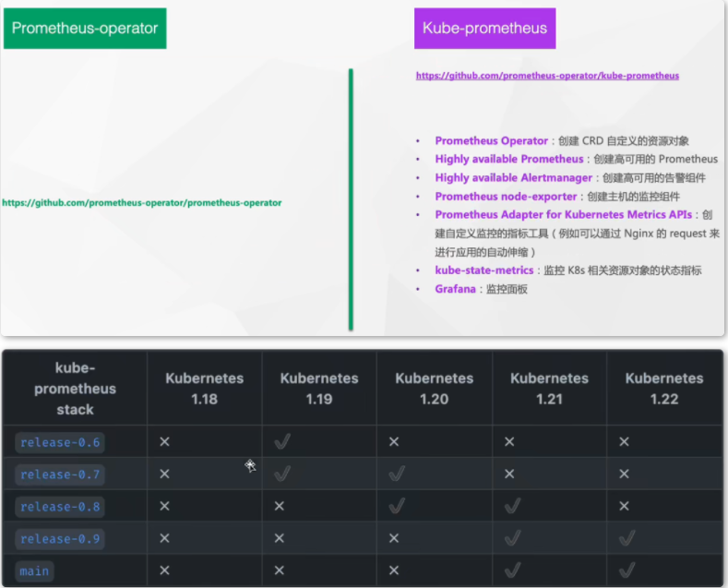Click Prometheus Adapter for Kubernetes Metrics APIs heading
Viewport: 728px width, 588px height.
(x=564, y=214)
